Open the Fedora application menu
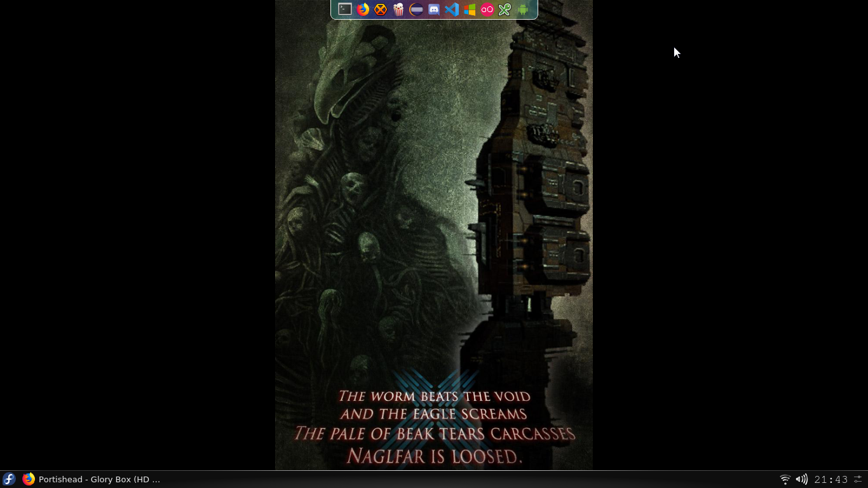Viewport: 868px width, 488px height. pos(9,479)
